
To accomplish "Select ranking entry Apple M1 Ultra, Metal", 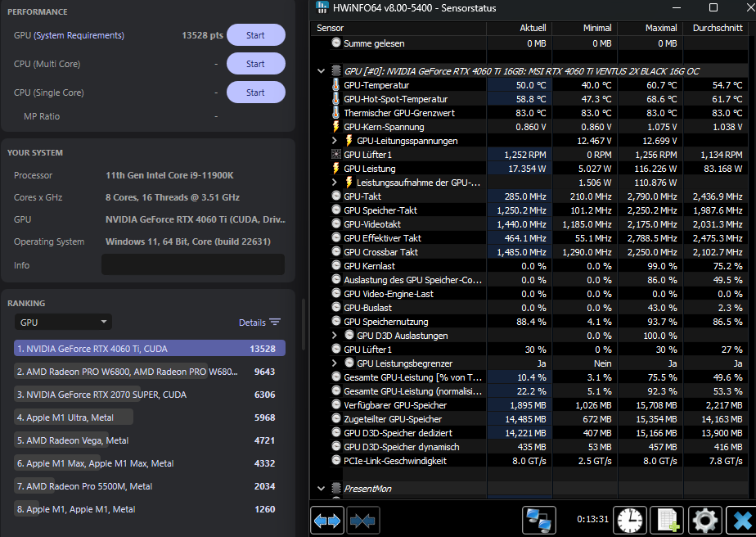I will [x=150, y=417].
